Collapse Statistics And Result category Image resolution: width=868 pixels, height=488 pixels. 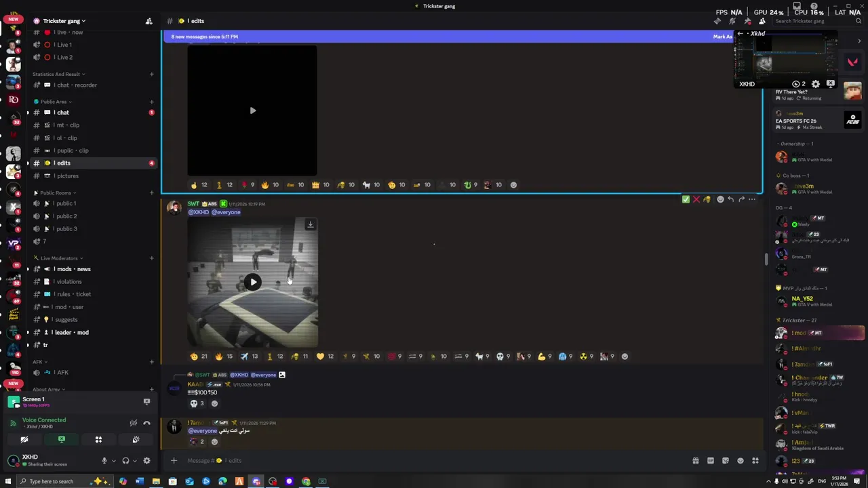click(58, 74)
